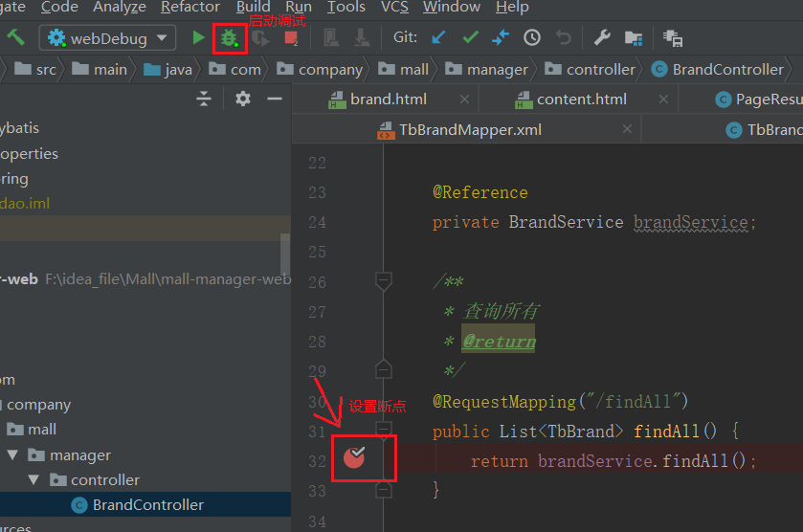Screen dimensions: 803x532
Task: Click the Build project hammer icon
Action: tap(15, 37)
